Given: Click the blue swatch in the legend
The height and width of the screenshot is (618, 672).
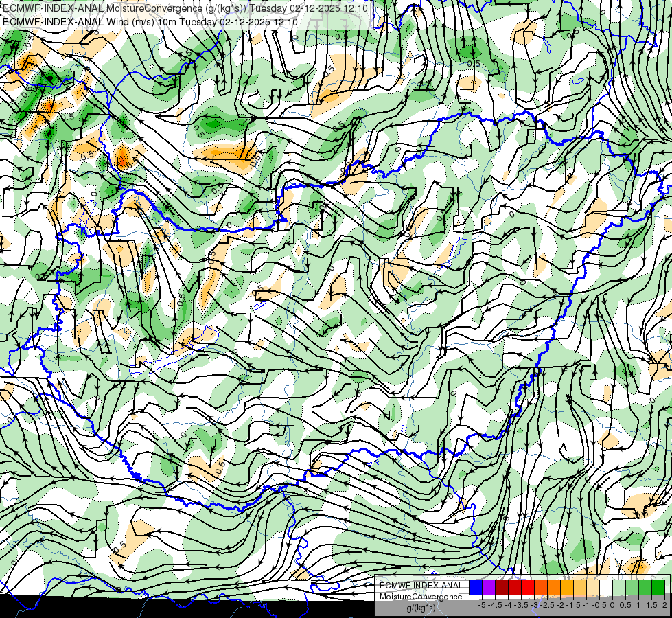Looking at the screenshot, I should coord(476,588).
